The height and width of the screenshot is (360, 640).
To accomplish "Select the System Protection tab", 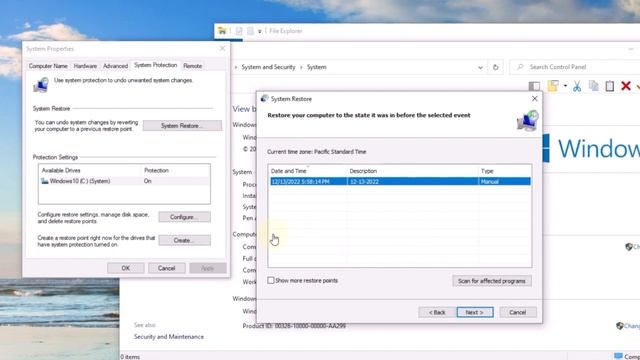I will (156, 65).
